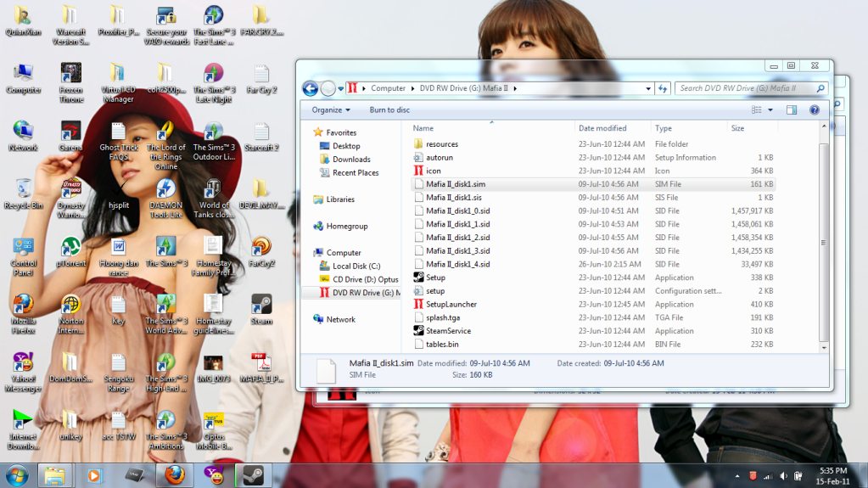Click the Search DVD RW Drive search box

(x=747, y=88)
